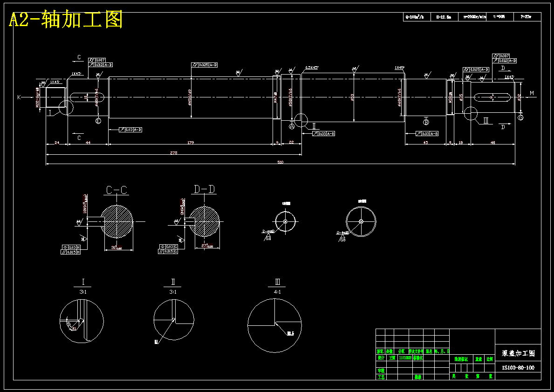The width and height of the screenshot is (554, 392).
Task: Select the "Ⅱ" detail callout beside the shaft
Action: [x=314, y=126]
